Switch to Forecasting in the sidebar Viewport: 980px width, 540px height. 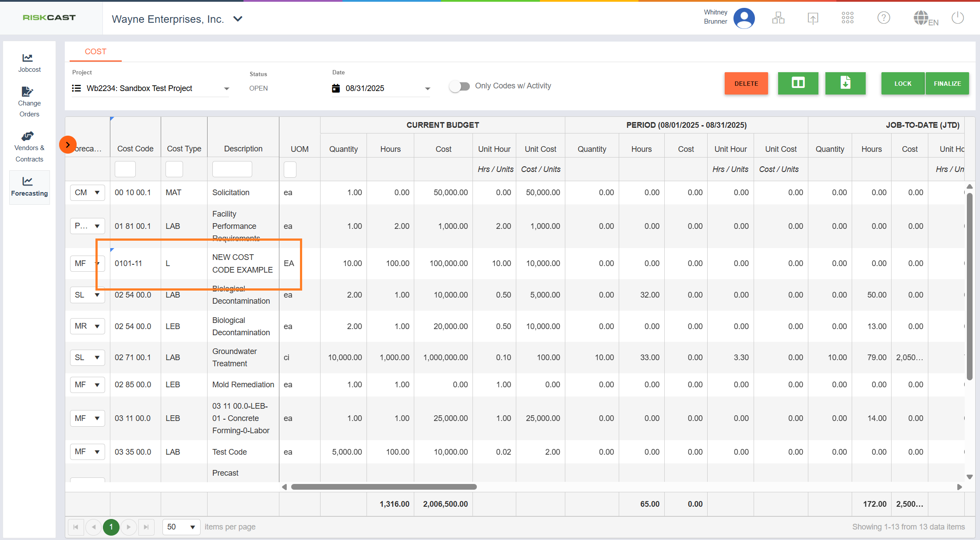pos(29,186)
